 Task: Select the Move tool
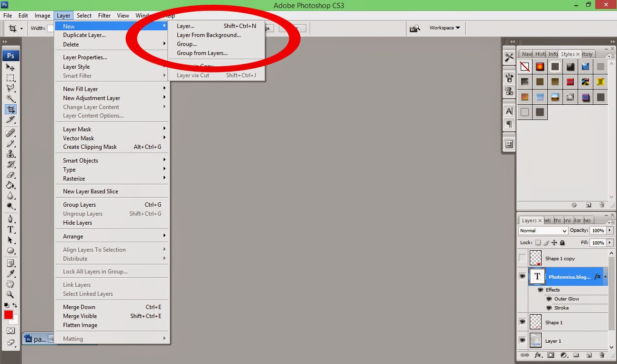pos(10,67)
